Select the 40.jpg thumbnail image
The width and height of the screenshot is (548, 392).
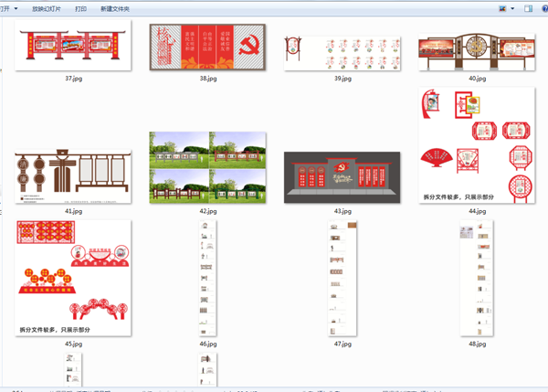pos(476,53)
